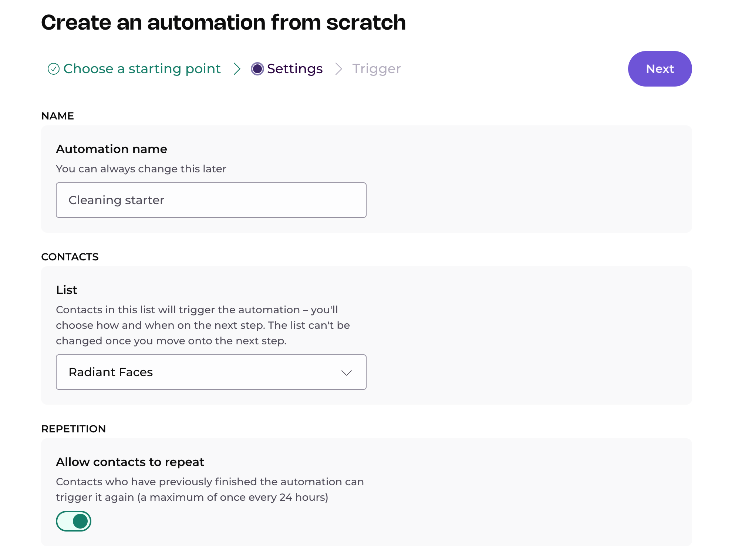Viewport: 745px width, 560px height.
Task: Click the chevron arrow after Choose a starting point
Action: coord(237,69)
